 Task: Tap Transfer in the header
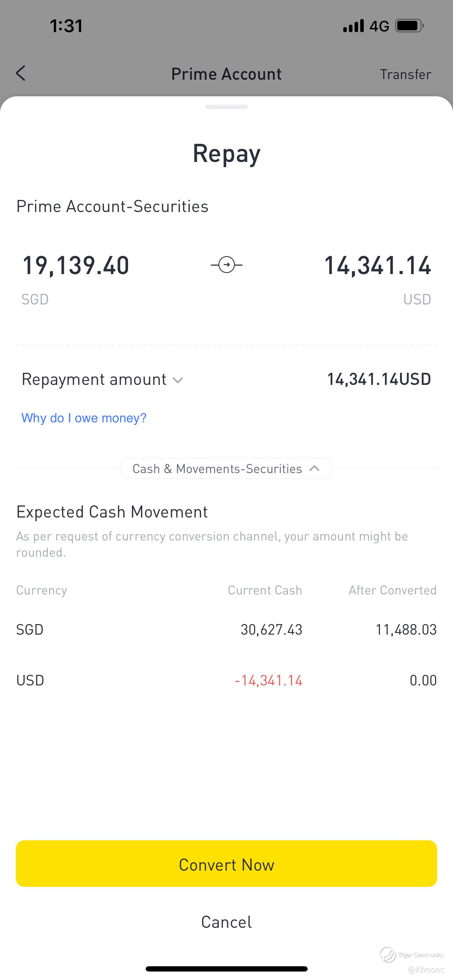(405, 74)
